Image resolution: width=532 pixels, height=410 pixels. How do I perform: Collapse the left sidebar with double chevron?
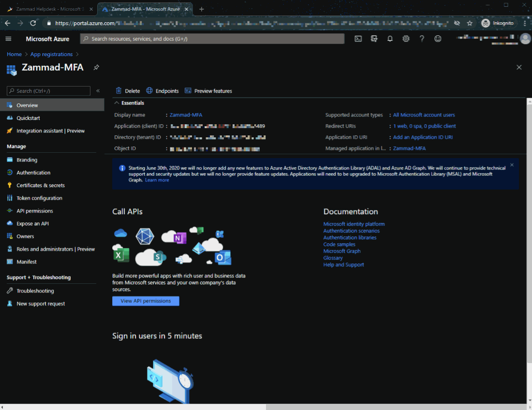click(98, 90)
